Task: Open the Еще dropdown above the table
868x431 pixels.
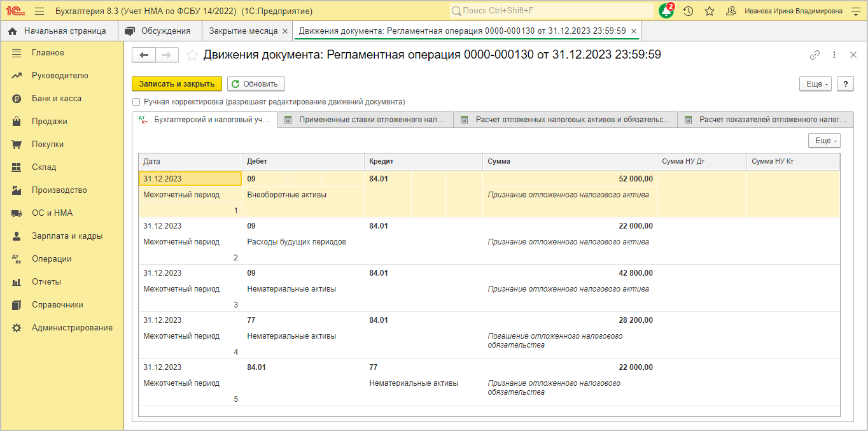Action: 823,141
